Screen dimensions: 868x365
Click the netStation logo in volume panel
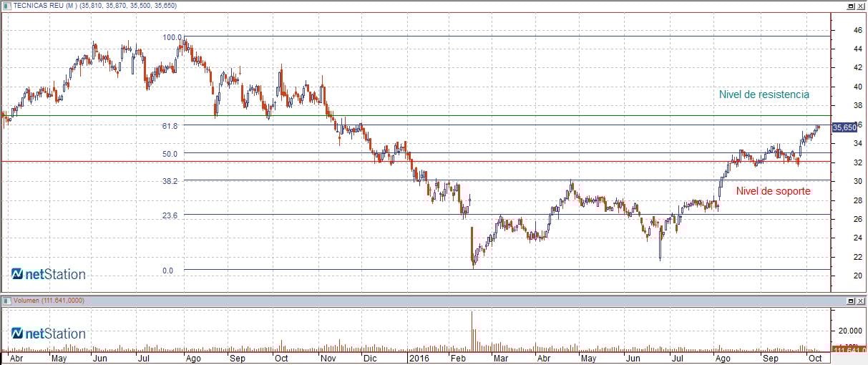[49, 334]
